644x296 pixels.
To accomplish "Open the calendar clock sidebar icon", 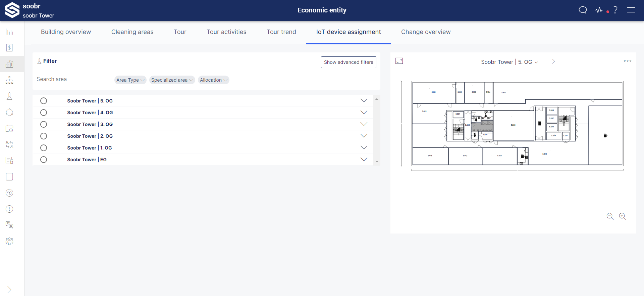I will click(x=9, y=128).
